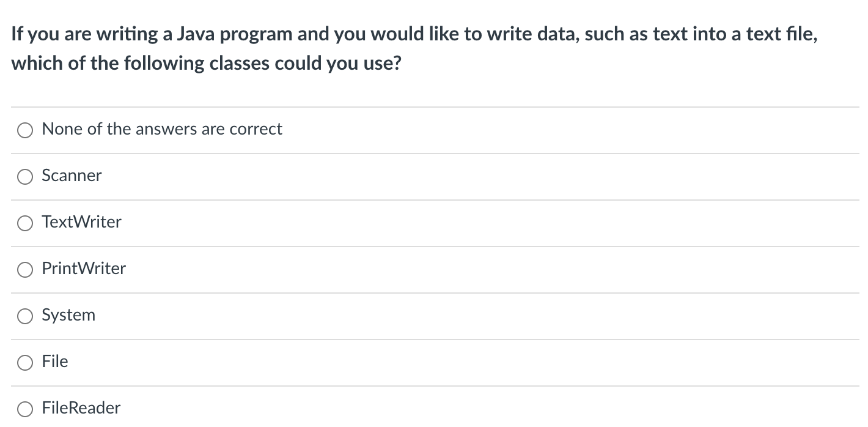This screenshot has width=868, height=427.
Task: Click the File answer label text
Action: coord(54,362)
